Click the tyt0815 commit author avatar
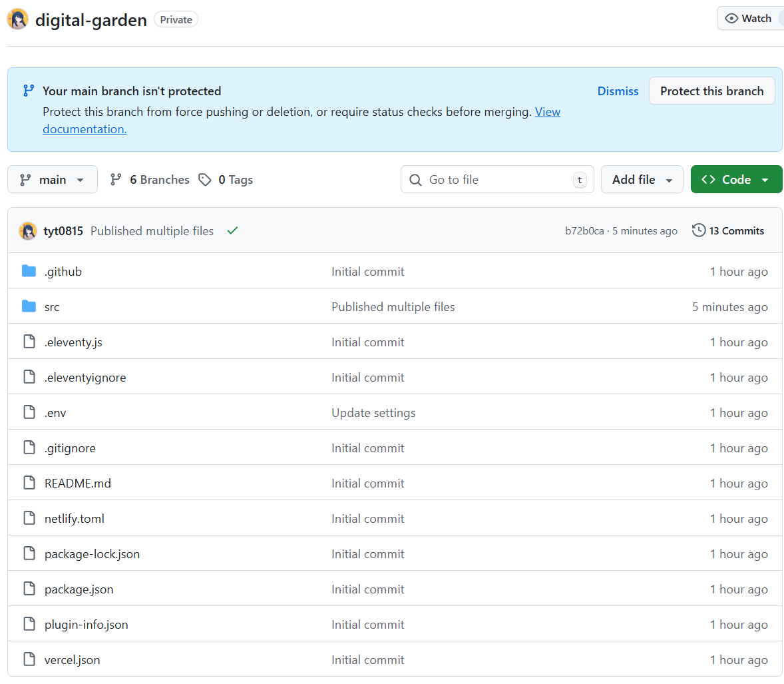This screenshot has width=784, height=684. pos(28,230)
